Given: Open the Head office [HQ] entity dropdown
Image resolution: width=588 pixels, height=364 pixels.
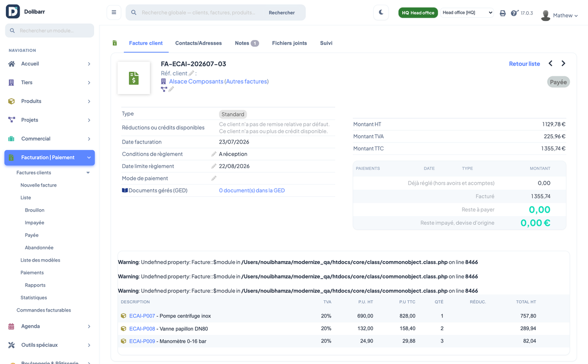Looking at the screenshot, I should pyautogui.click(x=467, y=13).
